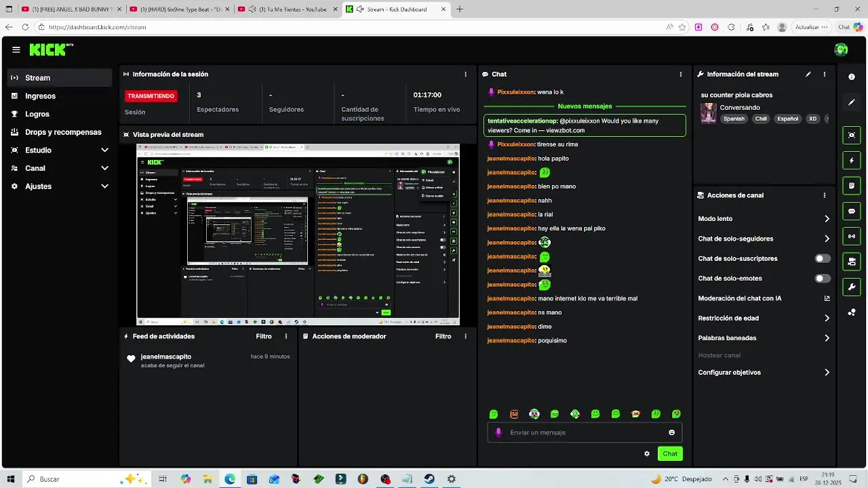
Task: Click purple microphone badge in message box
Action: [499, 432]
